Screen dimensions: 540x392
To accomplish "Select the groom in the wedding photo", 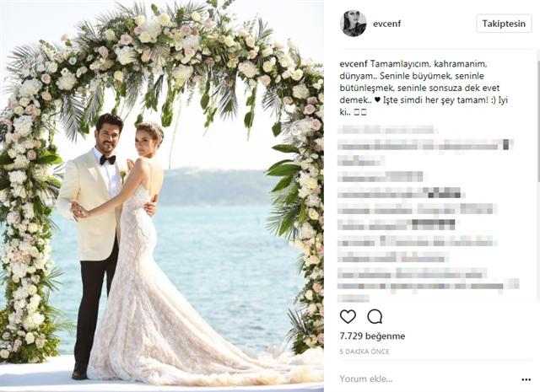I will pos(94,241).
